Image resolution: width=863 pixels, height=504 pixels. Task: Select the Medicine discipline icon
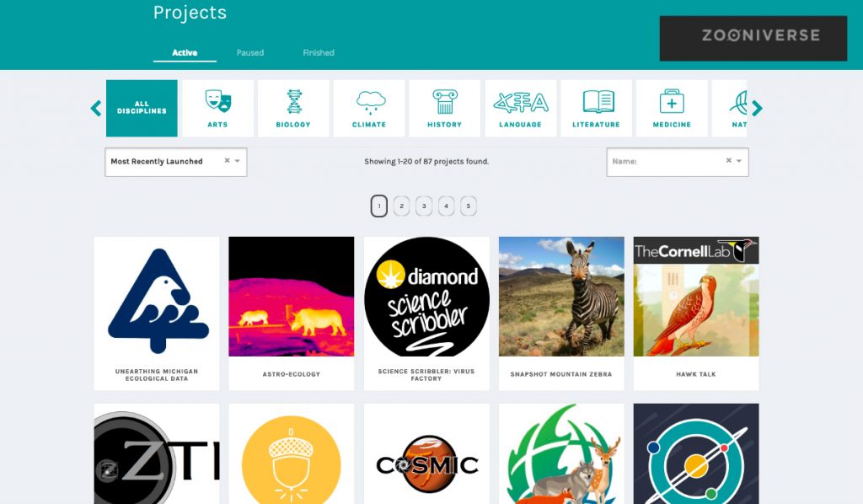point(672,107)
